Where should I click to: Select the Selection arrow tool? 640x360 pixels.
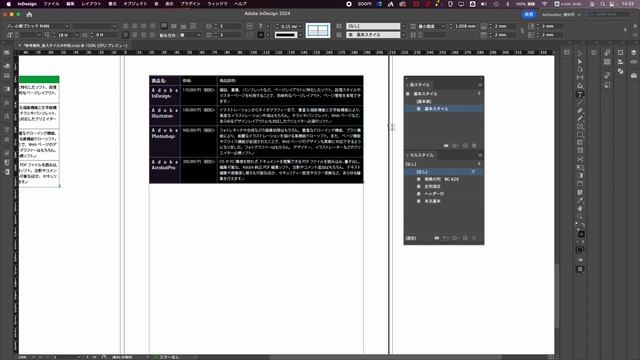(580, 53)
